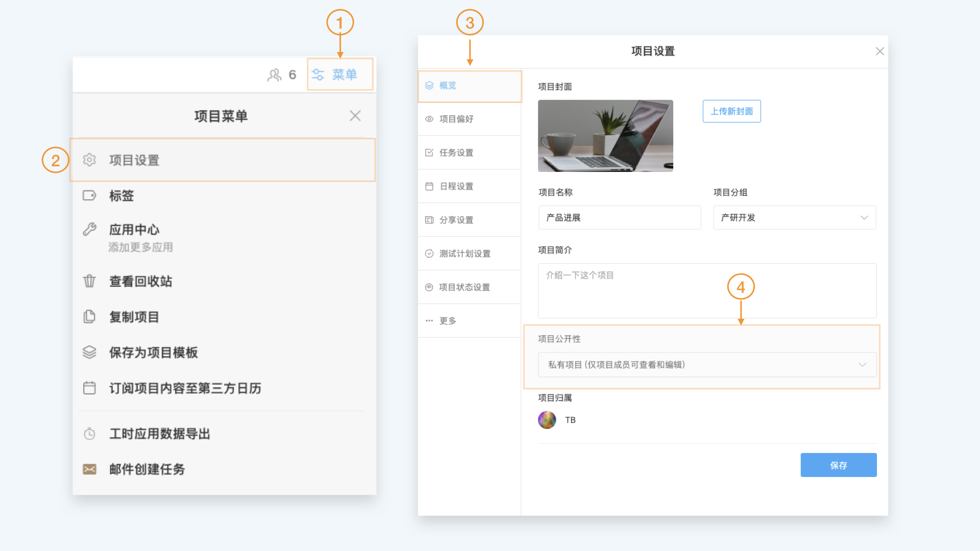Click the members icon beside count 6
This screenshot has width=980, height=551.
point(274,75)
